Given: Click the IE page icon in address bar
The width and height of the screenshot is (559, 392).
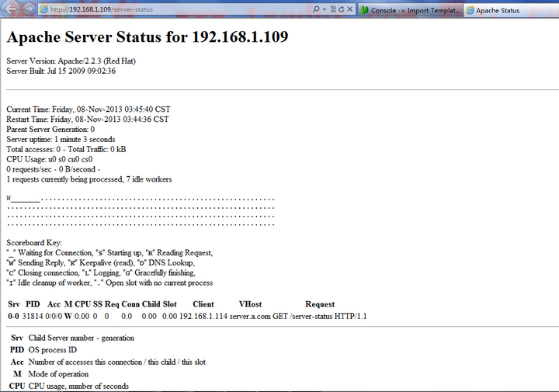Looking at the screenshot, I should [x=43, y=9].
